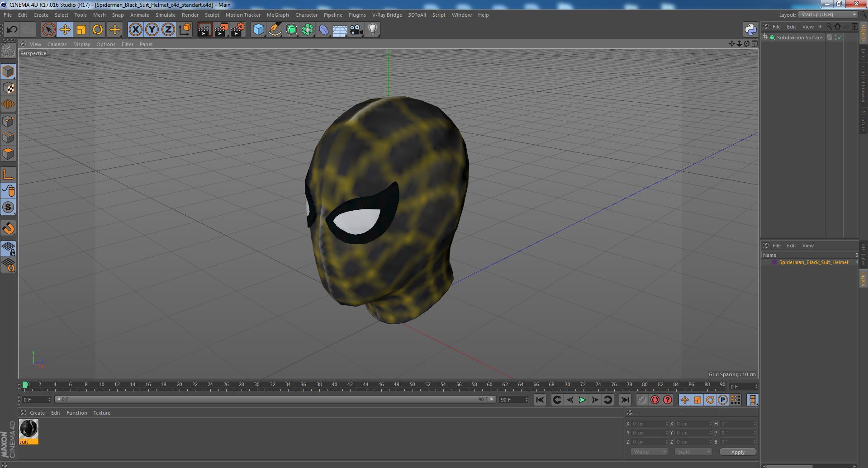Open the Python script icon
This screenshot has width=868, height=468.
point(750,30)
